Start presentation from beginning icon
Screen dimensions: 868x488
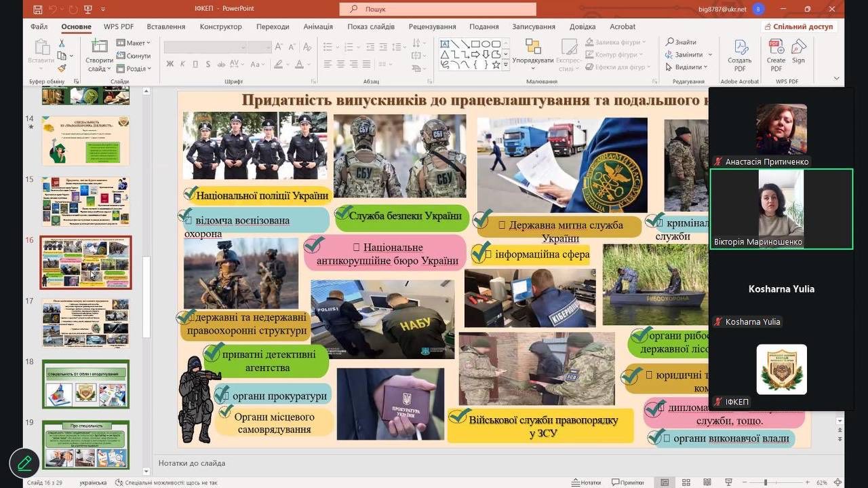pyautogui.click(x=90, y=9)
